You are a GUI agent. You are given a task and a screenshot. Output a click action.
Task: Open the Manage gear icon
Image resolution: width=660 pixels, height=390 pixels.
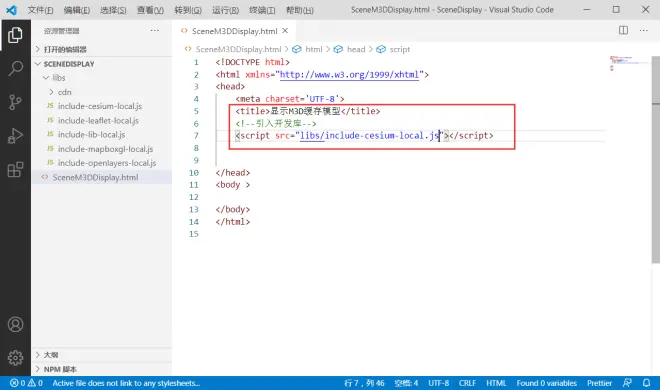point(15,358)
